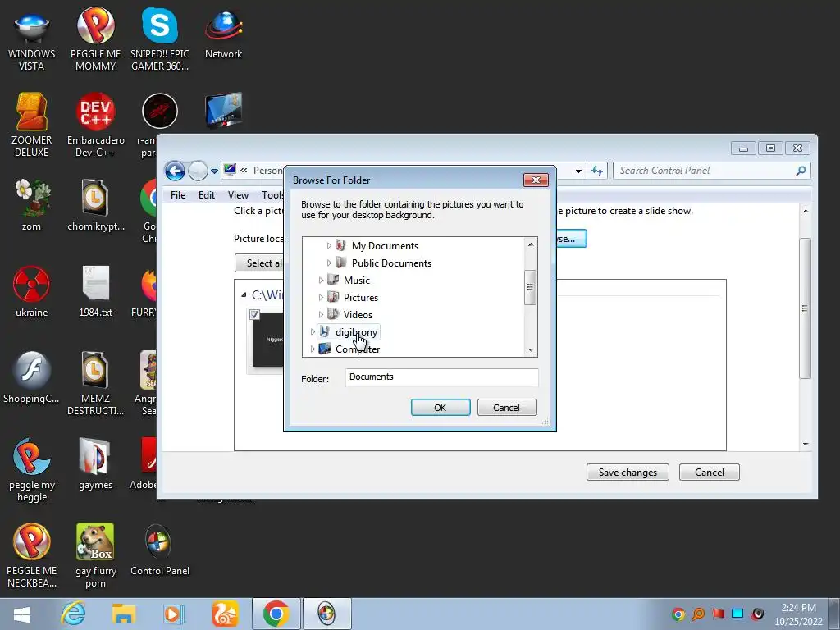Expand the Computer tree node
Viewport: 840px width, 630px height.
coord(313,349)
